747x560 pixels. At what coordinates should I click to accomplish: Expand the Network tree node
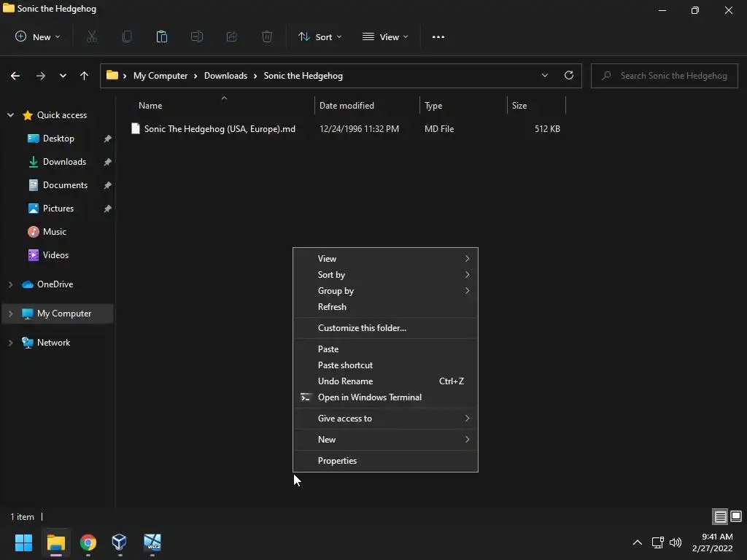point(10,343)
